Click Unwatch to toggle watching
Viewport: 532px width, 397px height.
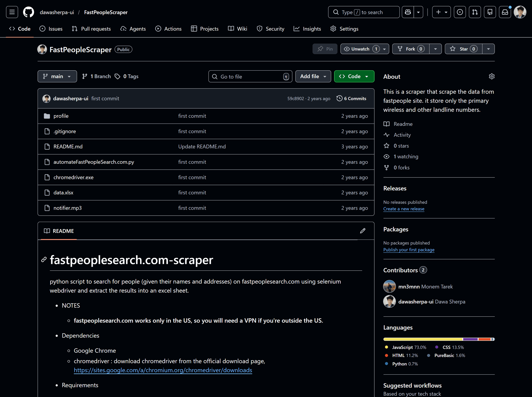click(x=360, y=49)
